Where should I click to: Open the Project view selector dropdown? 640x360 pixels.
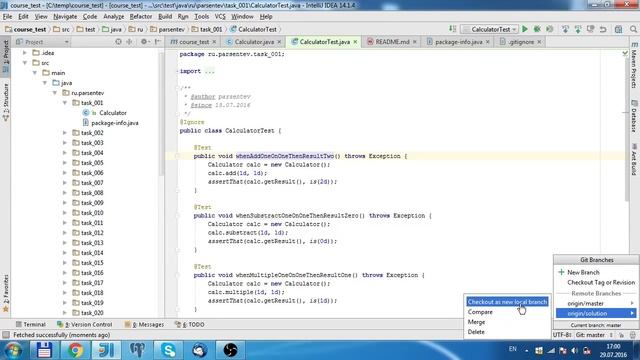coord(42,42)
